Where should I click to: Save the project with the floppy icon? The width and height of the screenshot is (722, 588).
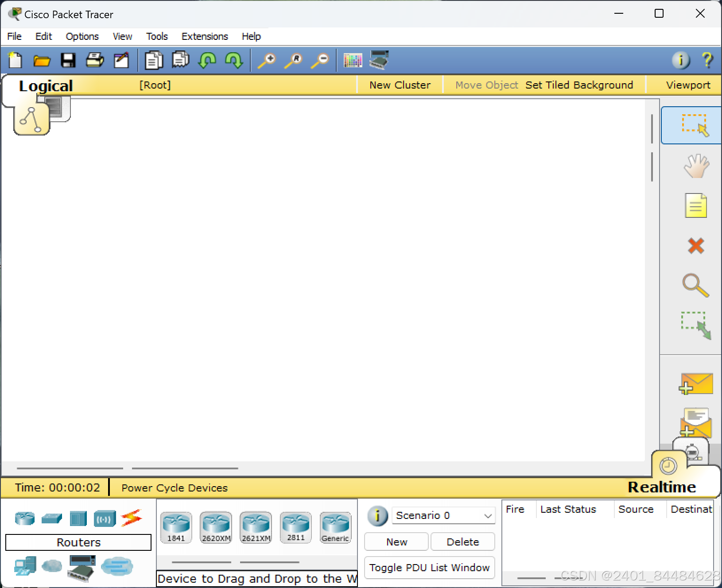[x=68, y=60]
